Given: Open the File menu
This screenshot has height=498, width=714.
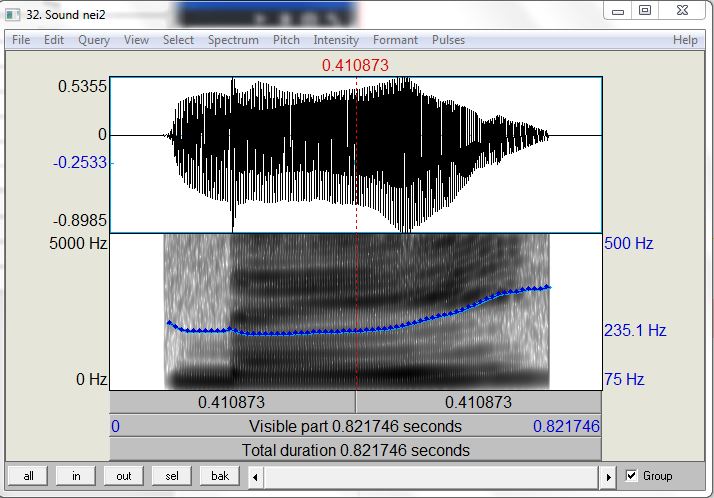Looking at the screenshot, I should [21, 40].
